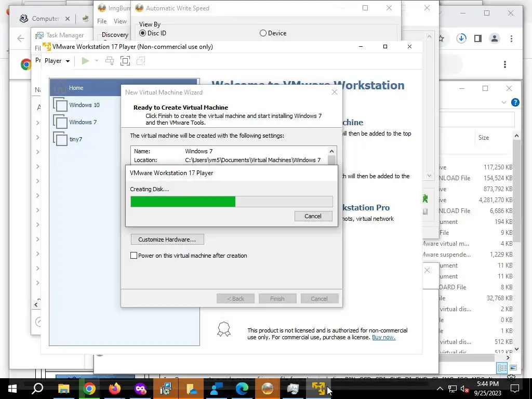
Task: Select the file sized 32,768 KB
Action: [x=499, y=298]
